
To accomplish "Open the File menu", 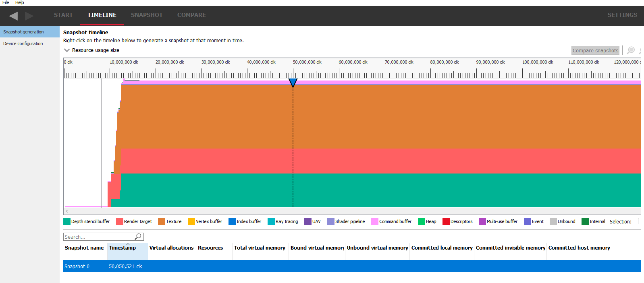I will click(x=6, y=2).
